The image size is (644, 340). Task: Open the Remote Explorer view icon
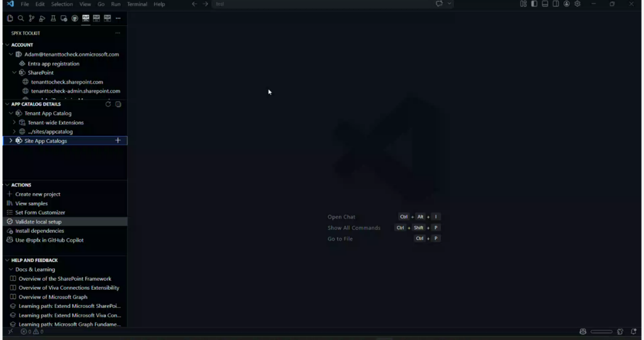tap(64, 18)
